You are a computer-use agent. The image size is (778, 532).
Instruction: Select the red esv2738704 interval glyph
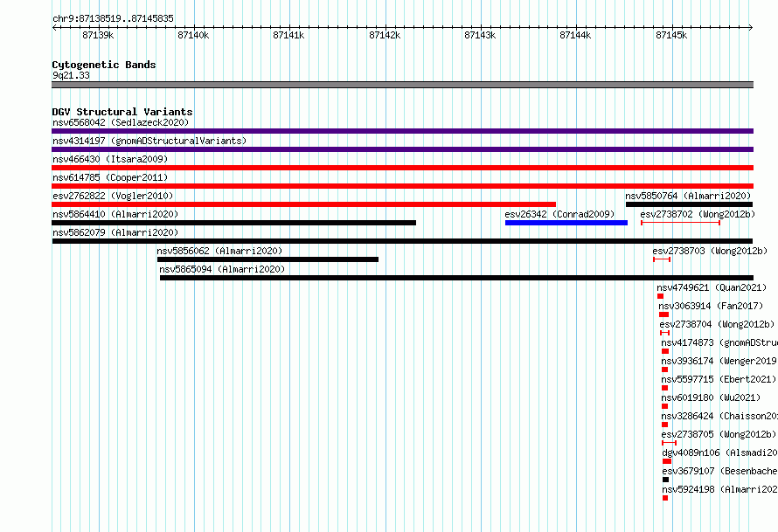665,333
